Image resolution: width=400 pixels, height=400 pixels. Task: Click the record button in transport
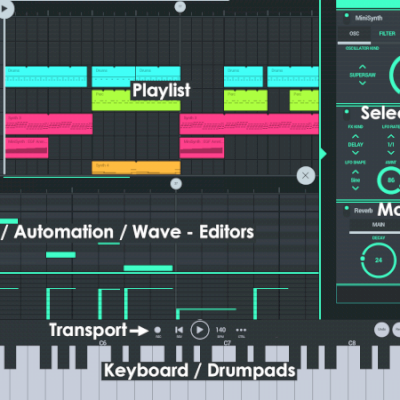click(158, 330)
